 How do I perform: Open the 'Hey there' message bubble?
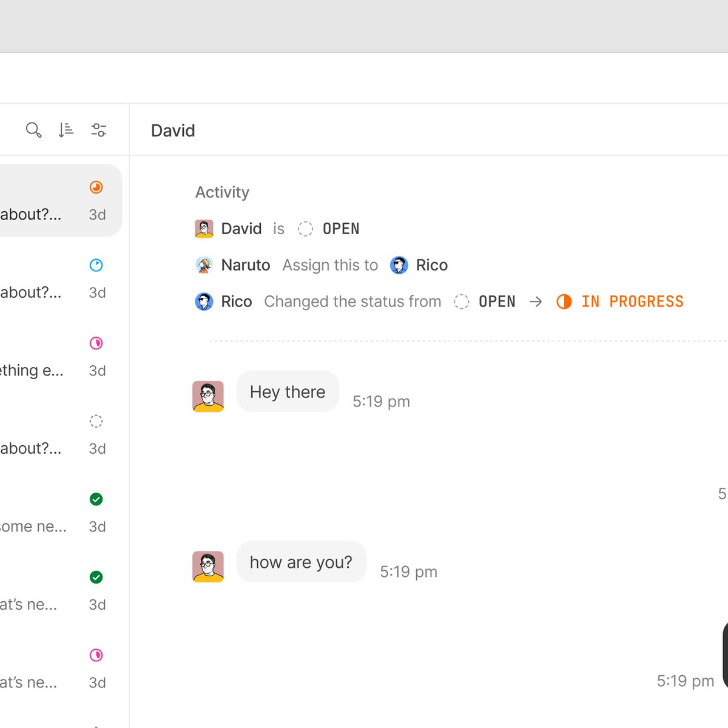tap(288, 392)
